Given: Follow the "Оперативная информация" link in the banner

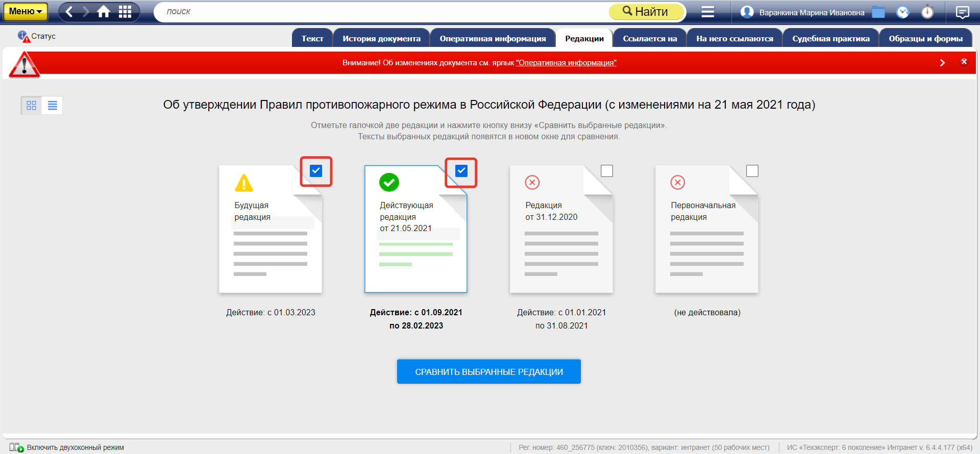Looking at the screenshot, I should 566,63.
